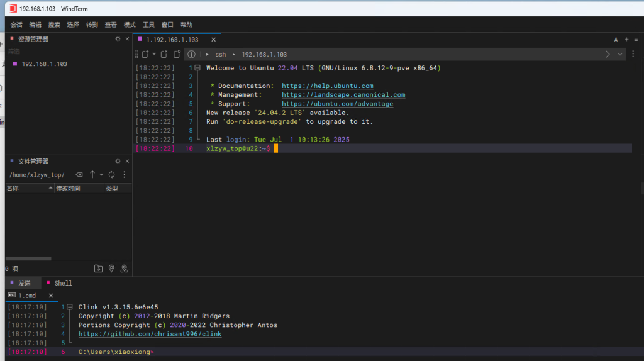This screenshot has width=644, height=361.
Task: Add a new tab with plus icon
Action: tap(626, 40)
